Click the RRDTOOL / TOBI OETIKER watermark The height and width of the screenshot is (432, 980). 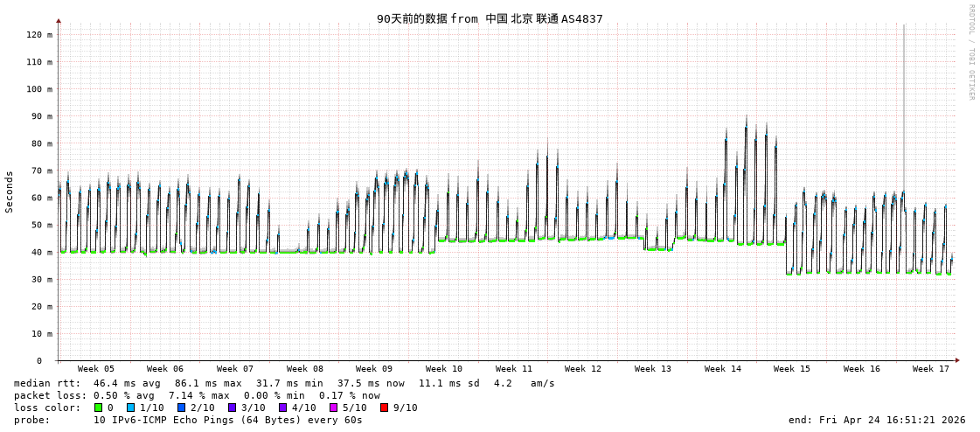(x=970, y=52)
